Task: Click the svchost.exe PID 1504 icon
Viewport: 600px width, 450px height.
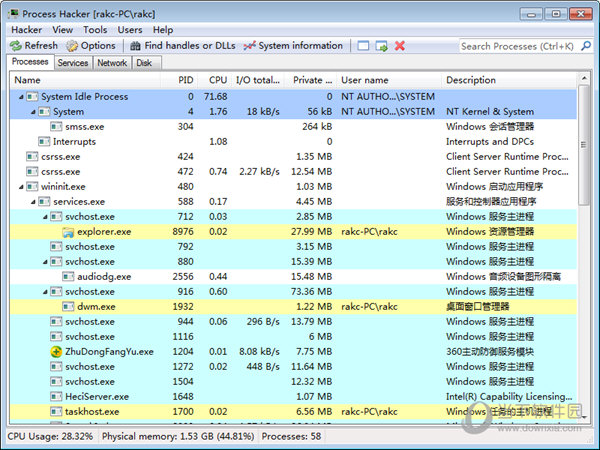Action: [56, 382]
